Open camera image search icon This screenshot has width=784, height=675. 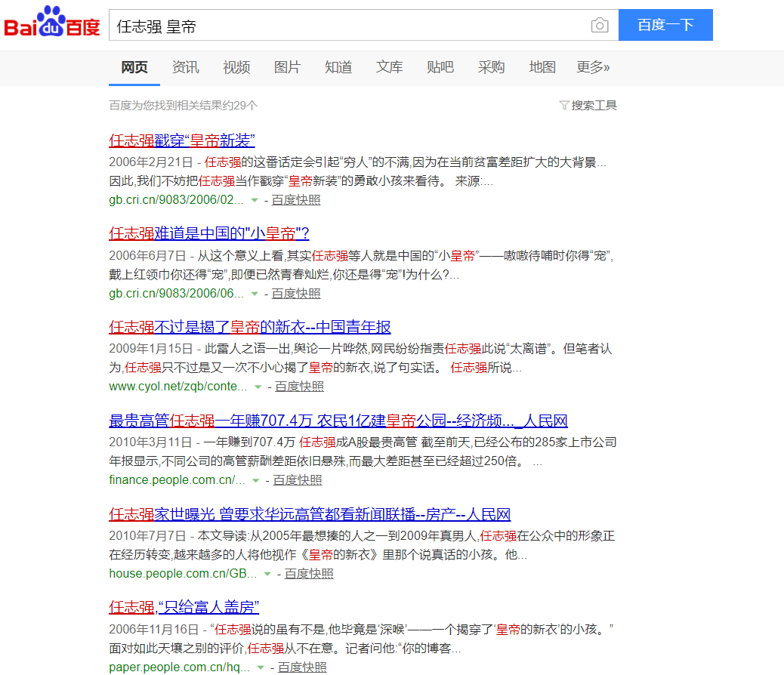click(x=600, y=25)
